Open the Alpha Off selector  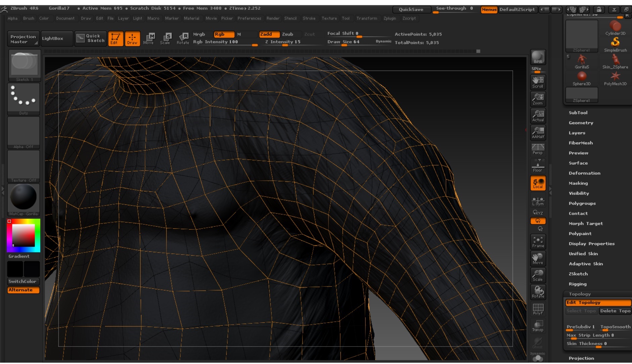24,133
